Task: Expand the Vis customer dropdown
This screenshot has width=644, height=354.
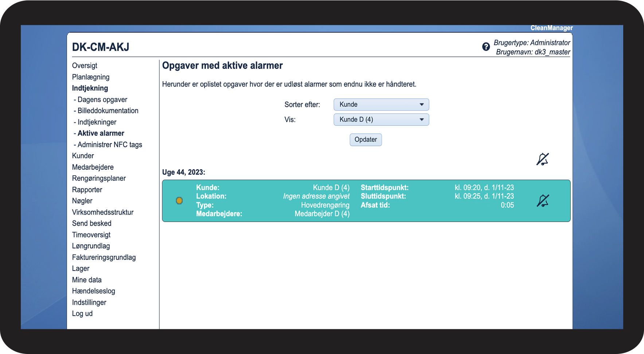Action: (x=381, y=120)
